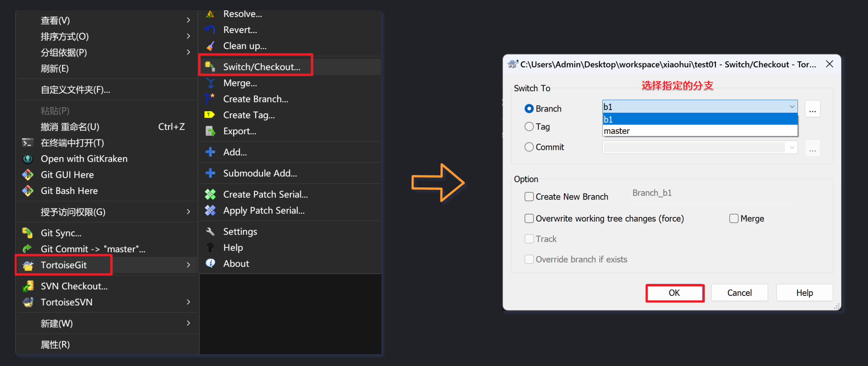Screen dimensions: 868x366
Task: Click the Open with GitKraken icon
Action: coord(28,159)
